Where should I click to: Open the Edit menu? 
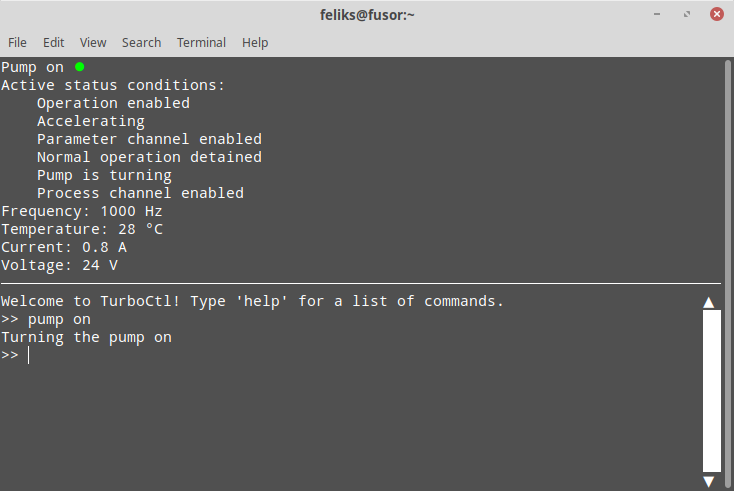click(53, 43)
